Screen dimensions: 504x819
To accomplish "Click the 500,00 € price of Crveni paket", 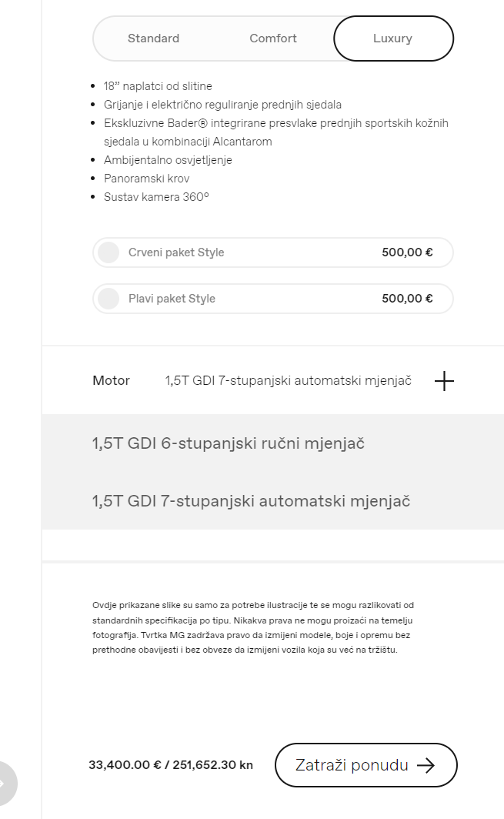I will click(407, 252).
